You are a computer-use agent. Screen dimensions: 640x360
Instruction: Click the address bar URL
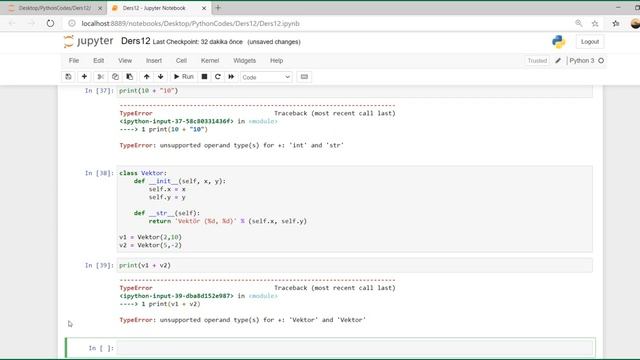(190, 23)
